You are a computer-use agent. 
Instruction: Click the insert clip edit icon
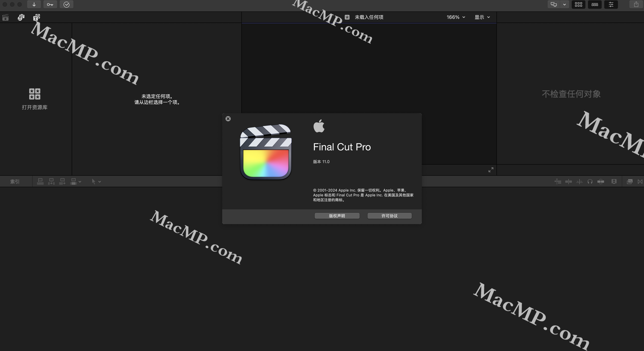click(51, 182)
